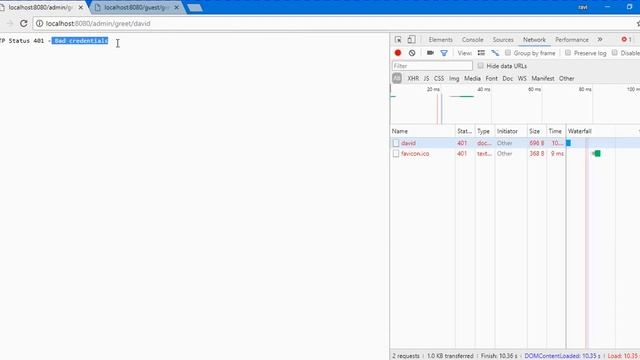This screenshot has height=360, width=640.
Task: Open the error count indicator
Action: 627,40
